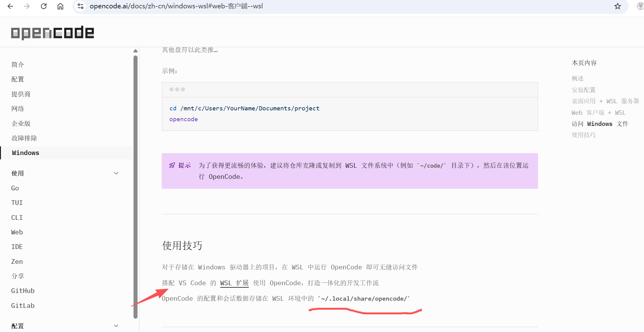This screenshot has height=332, width=644.
Task: Click the opencode logo
Action: click(52, 32)
